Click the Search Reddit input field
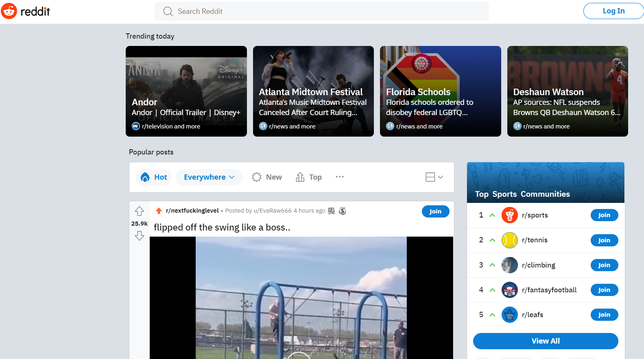 (321, 11)
